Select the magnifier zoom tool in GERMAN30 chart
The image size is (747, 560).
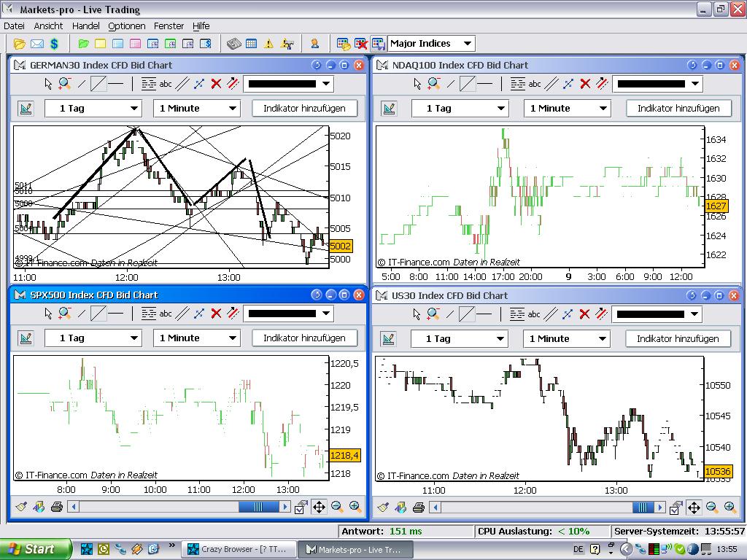[x=65, y=84]
